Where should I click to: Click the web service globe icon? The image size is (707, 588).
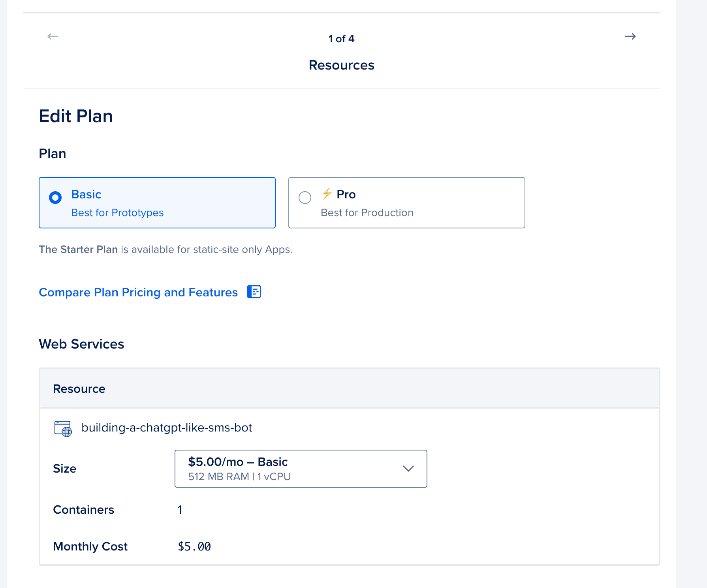pos(63,429)
